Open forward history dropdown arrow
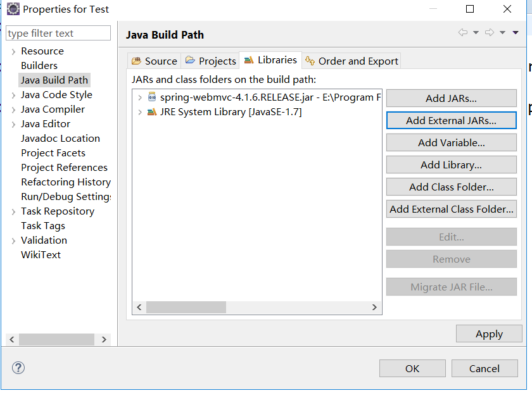This screenshot has width=532, height=393. point(502,32)
